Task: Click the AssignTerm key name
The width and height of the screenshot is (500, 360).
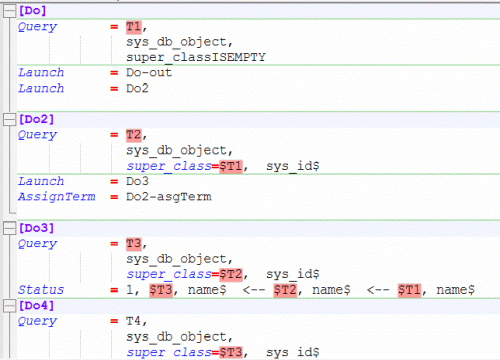Action: point(57,197)
